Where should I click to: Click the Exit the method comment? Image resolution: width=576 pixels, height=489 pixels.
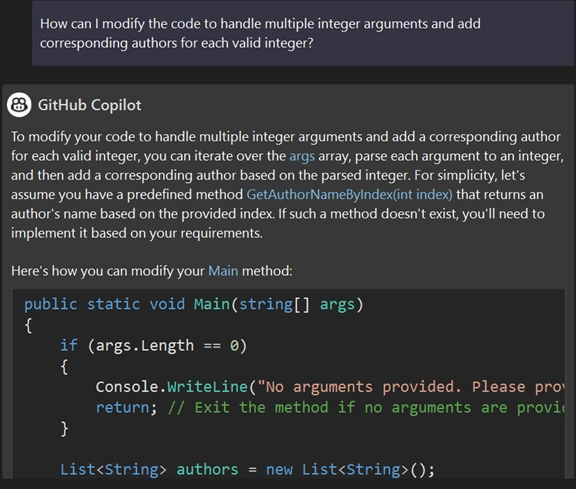366,407
